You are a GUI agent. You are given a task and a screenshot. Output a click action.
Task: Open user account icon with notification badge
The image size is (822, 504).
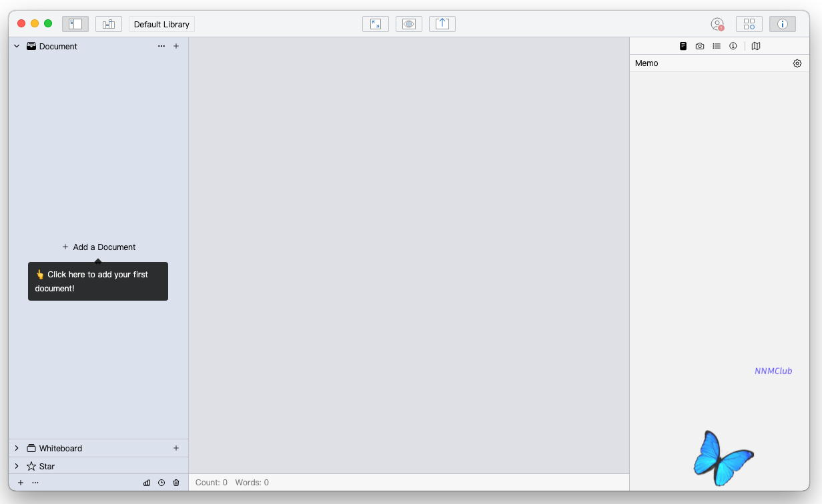click(x=717, y=24)
